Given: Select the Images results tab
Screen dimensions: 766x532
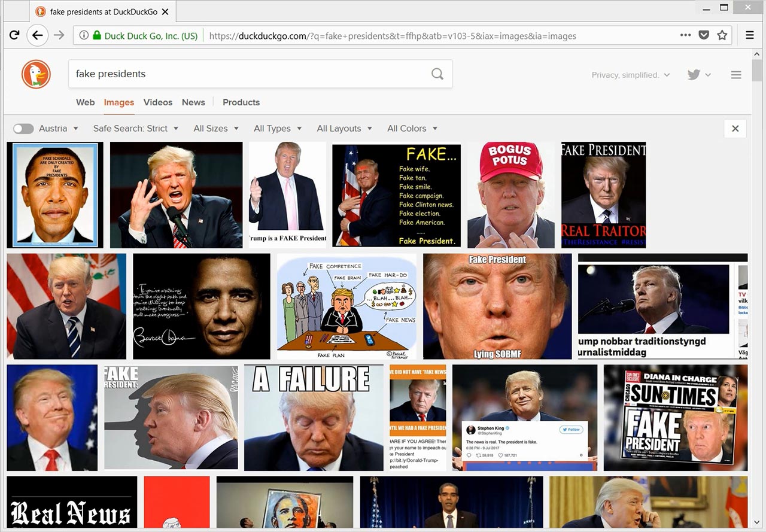Looking at the screenshot, I should (119, 102).
